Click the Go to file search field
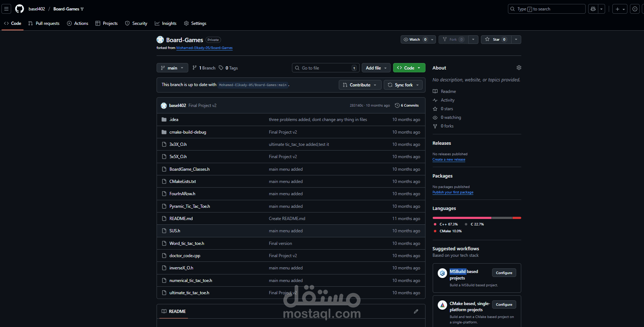This screenshot has height=327, width=644. pos(326,68)
